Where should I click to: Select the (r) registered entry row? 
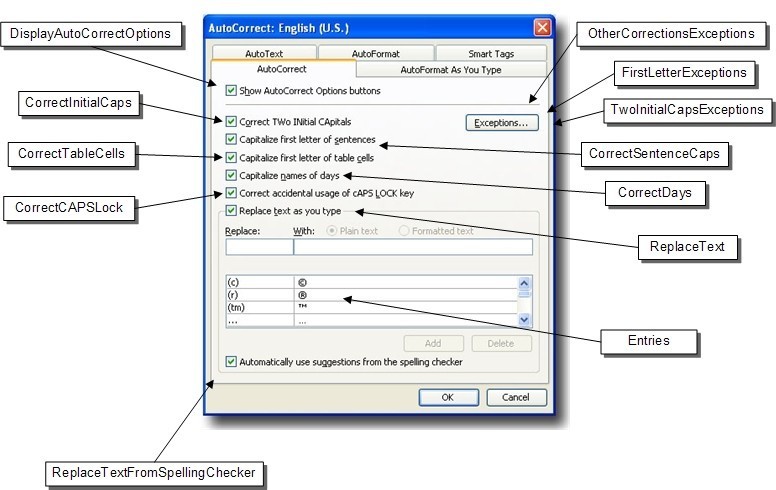click(x=372, y=294)
